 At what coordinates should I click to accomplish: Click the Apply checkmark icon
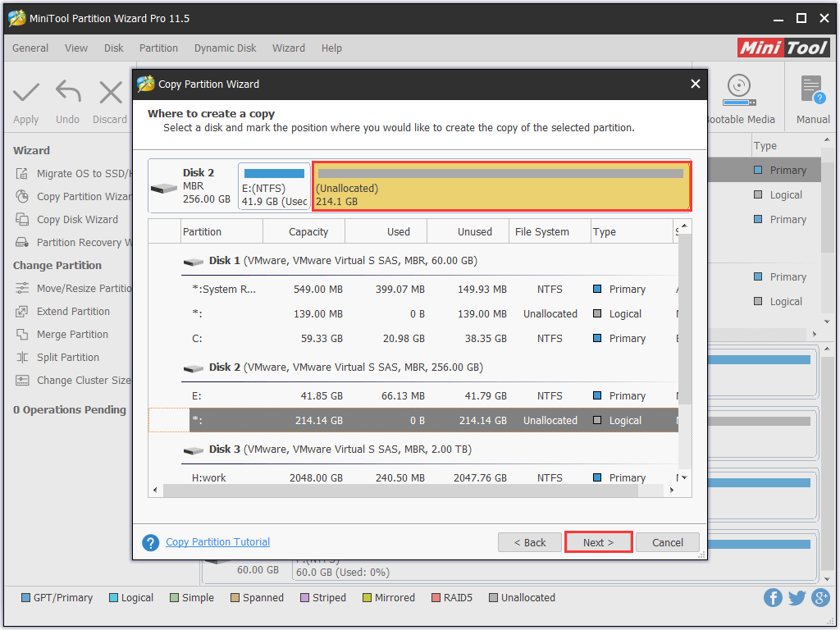pyautogui.click(x=25, y=92)
